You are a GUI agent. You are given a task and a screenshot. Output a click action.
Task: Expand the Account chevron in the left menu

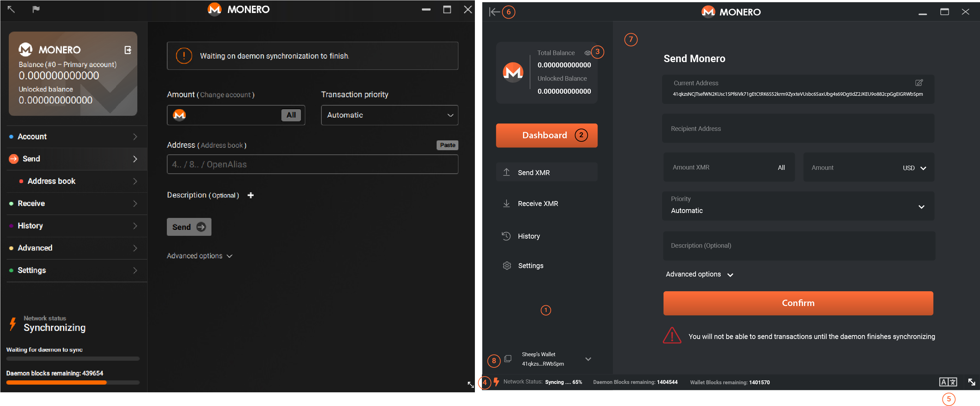pos(135,137)
